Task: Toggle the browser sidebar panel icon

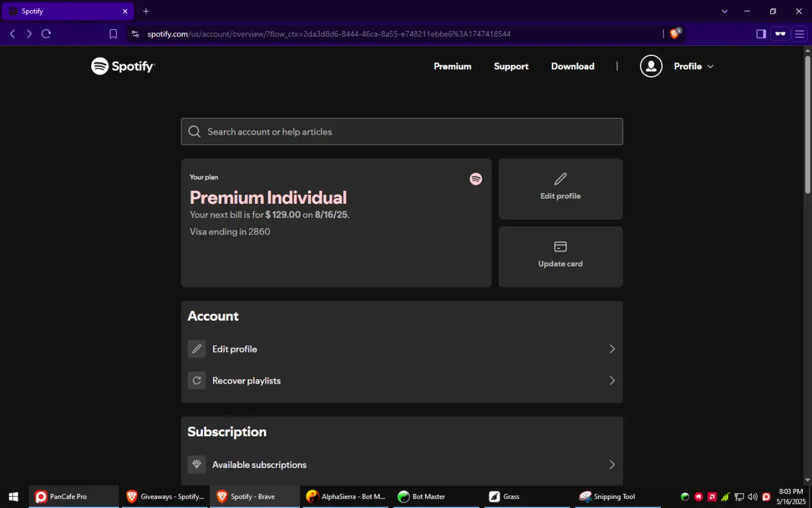Action: [x=761, y=34]
